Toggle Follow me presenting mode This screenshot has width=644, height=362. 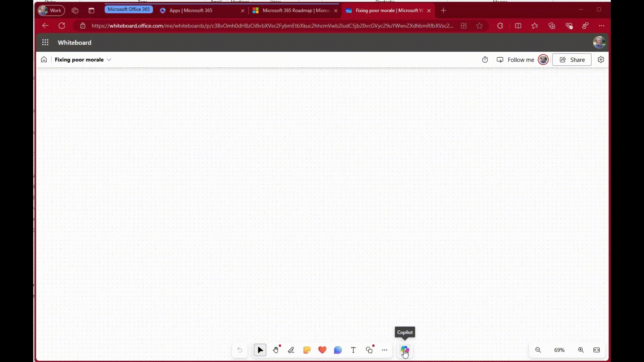pyautogui.click(x=516, y=60)
